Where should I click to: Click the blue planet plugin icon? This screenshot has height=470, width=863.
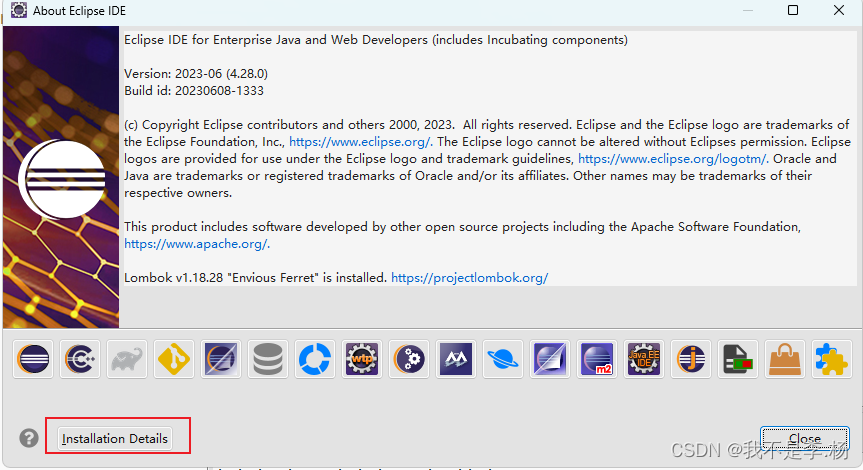click(x=502, y=359)
